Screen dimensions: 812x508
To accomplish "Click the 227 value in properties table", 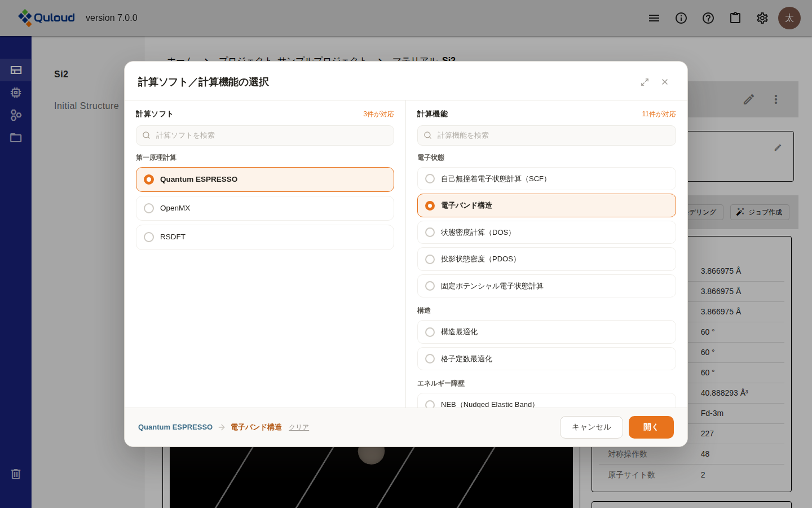I will point(707,433).
